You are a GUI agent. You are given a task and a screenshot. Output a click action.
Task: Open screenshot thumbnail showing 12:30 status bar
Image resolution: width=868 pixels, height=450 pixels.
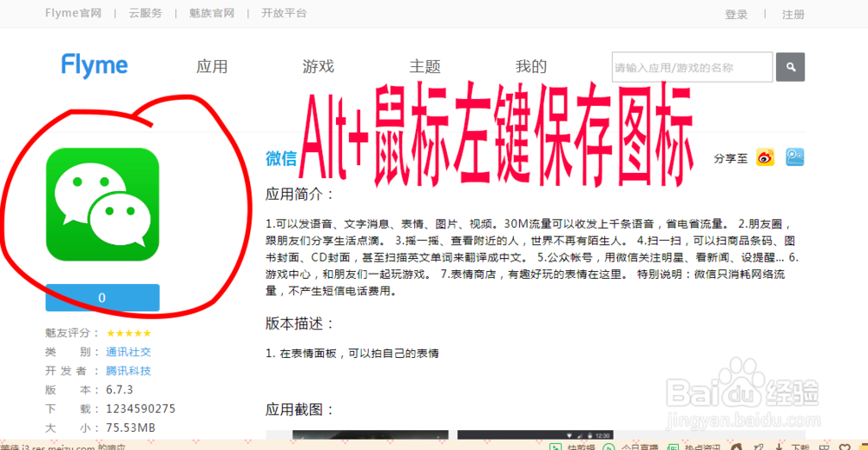536,434
